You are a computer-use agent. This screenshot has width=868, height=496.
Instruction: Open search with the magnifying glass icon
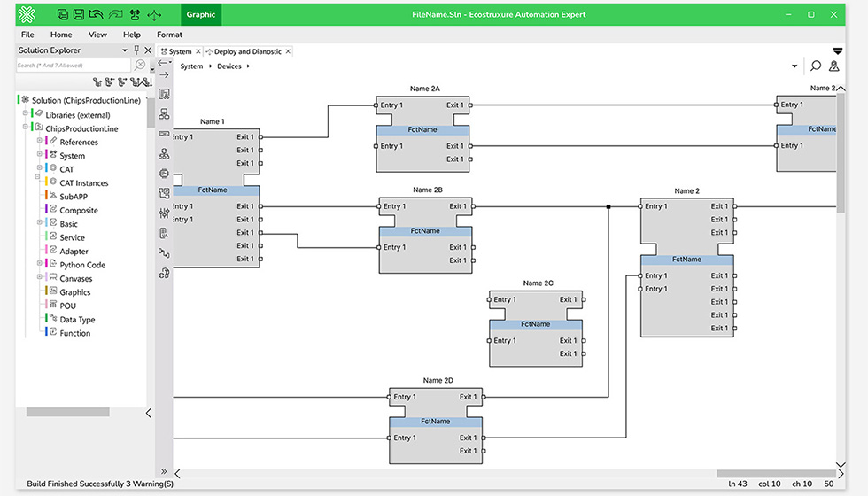pyautogui.click(x=816, y=66)
